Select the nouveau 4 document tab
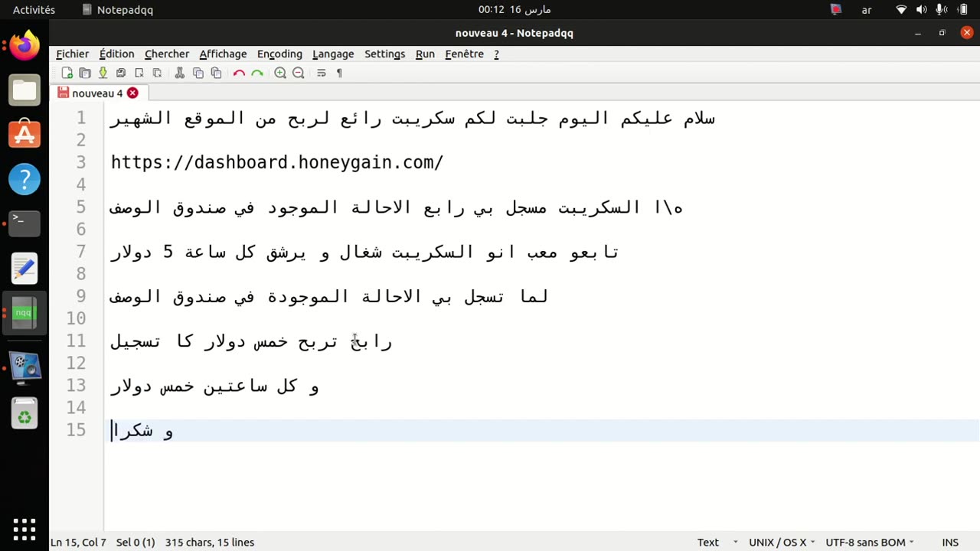Image resolution: width=980 pixels, height=551 pixels. coord(99,93)
